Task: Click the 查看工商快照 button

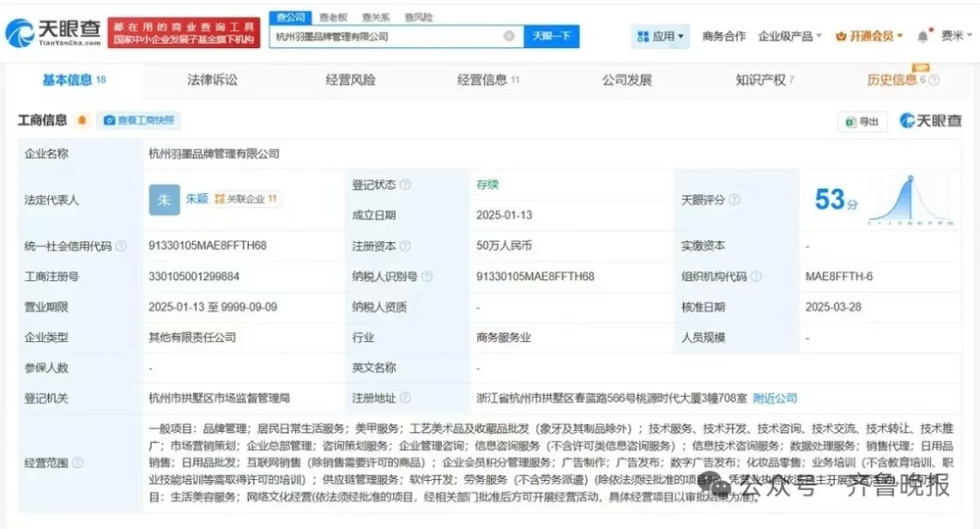Action: tap(139, 120)
